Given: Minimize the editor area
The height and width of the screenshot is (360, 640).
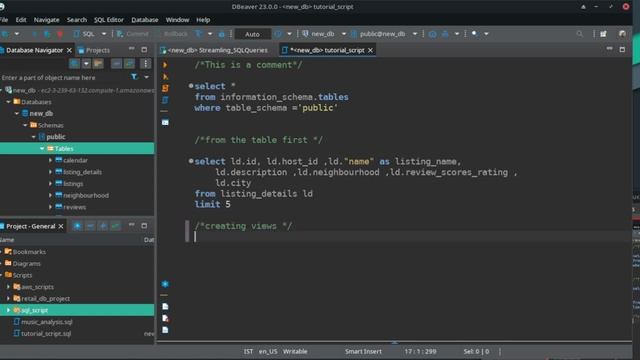Looking at the screenshot, I should click(609, 49).
